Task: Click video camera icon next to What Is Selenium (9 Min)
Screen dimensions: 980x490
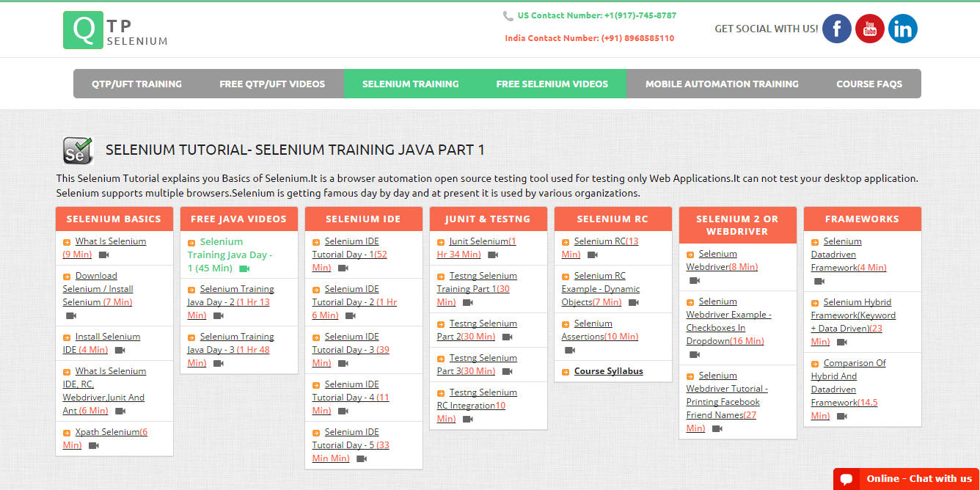Action: (x=103, y=255)
